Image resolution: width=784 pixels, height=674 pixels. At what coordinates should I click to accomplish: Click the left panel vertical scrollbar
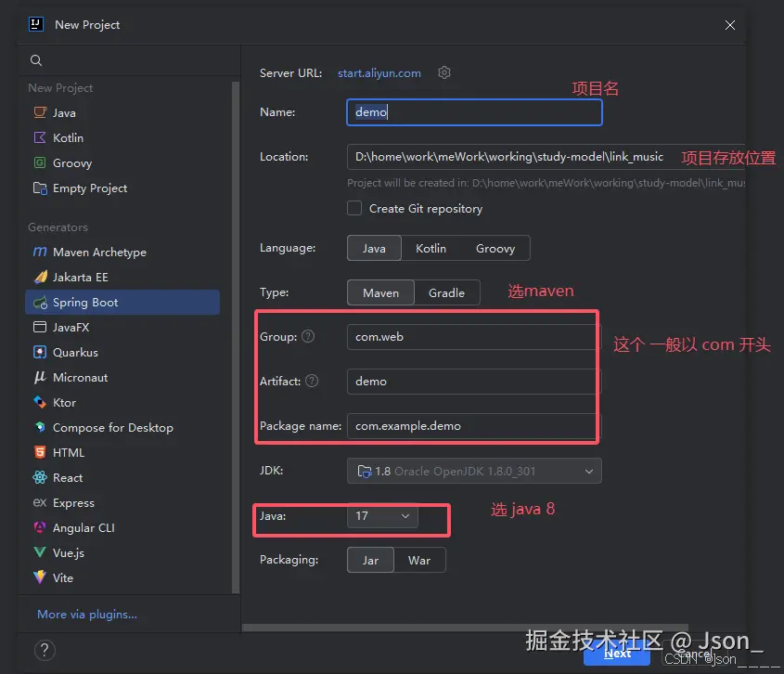click(236, 338)
